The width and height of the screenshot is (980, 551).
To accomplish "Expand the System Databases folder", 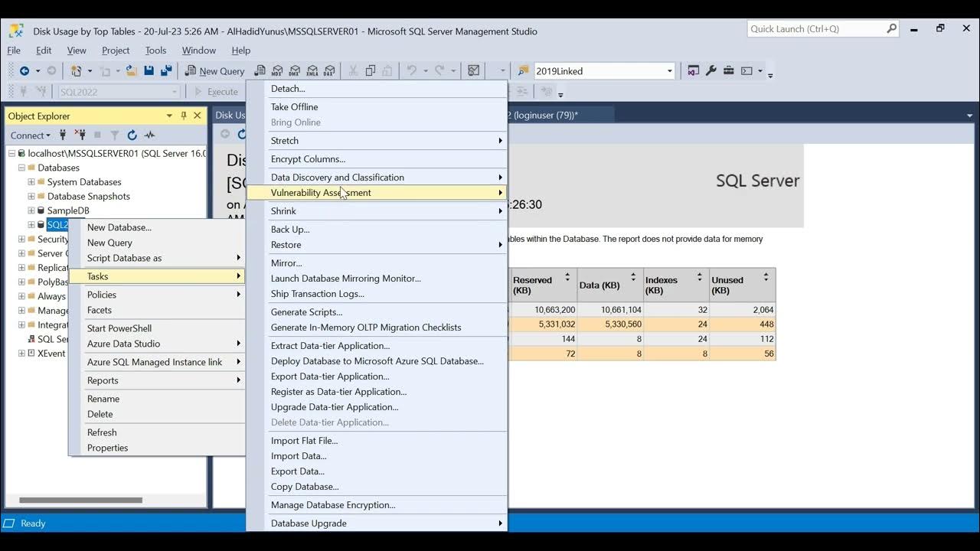I will [x=31, y=182].
